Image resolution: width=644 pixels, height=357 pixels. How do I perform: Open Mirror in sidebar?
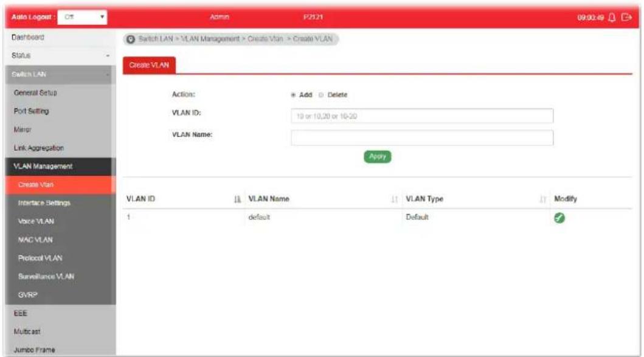click(x=60, y=130)
